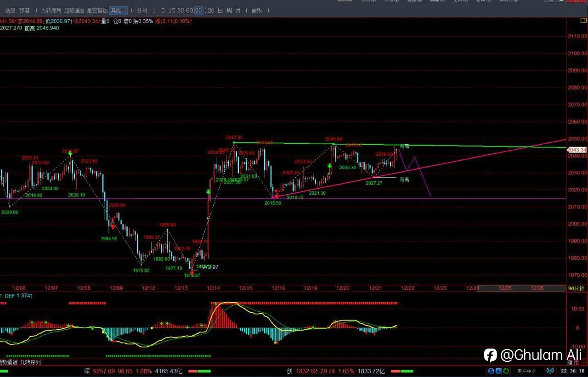Select the 90-minute timeframe button

point(198,10)
